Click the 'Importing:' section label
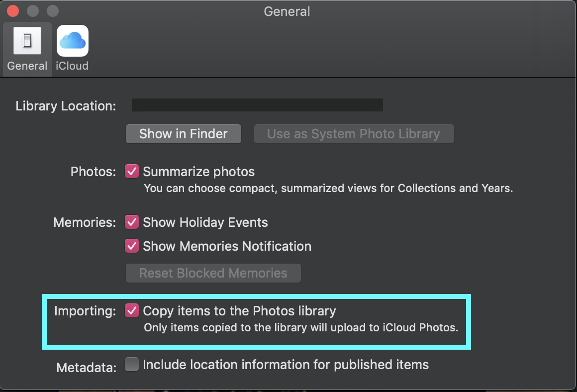Screen dimensions: 577x392 (x=85, y=311)
